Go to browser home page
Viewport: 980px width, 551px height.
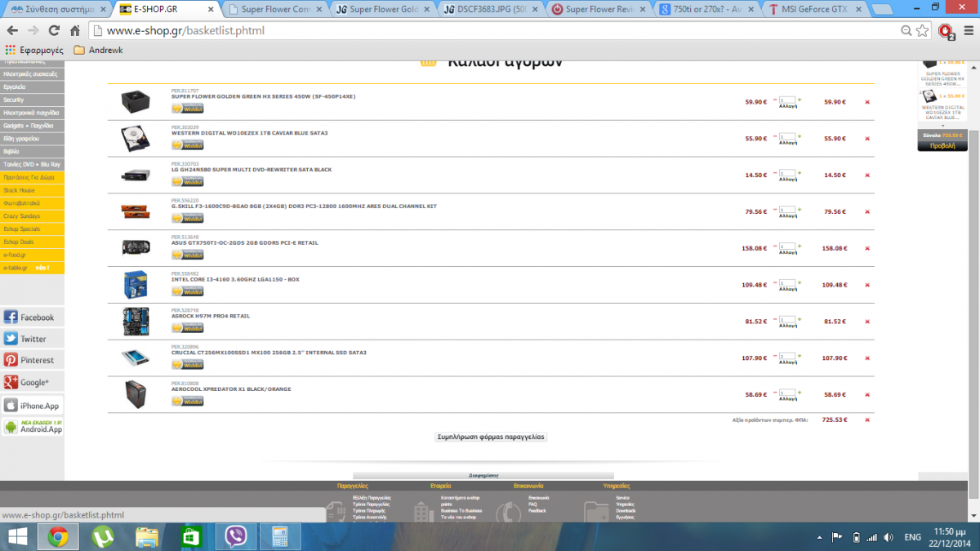point(74,30)
